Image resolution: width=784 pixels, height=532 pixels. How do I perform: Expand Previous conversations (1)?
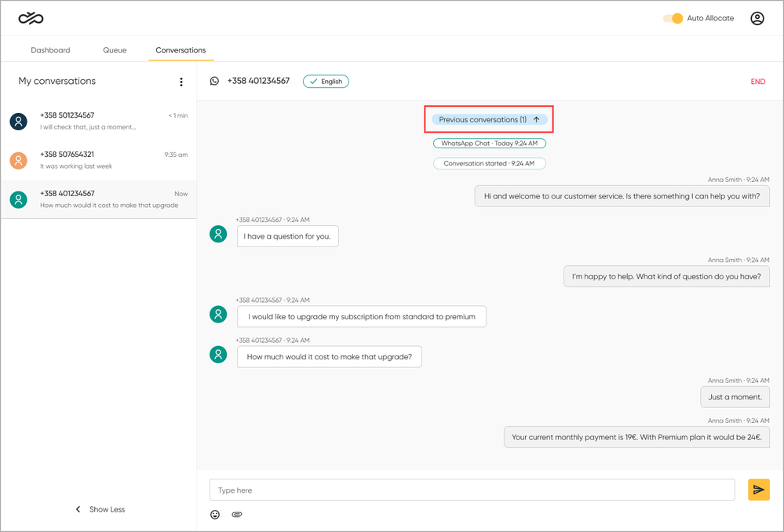click(x=490, y=119)
